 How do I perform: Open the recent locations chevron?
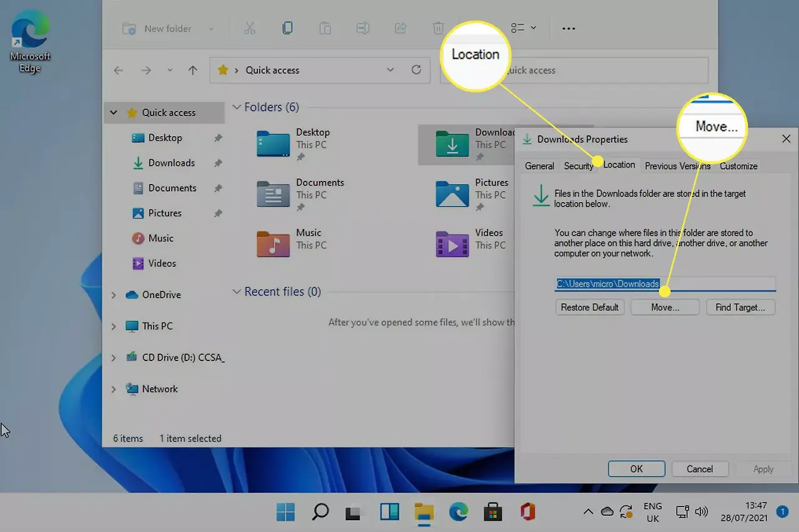click(x=170, y=70)
